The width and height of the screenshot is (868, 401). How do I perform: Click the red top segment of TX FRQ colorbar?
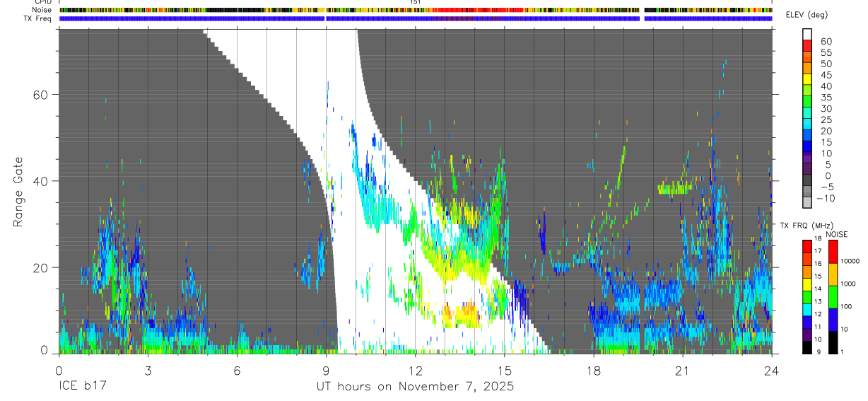point(807,247)
